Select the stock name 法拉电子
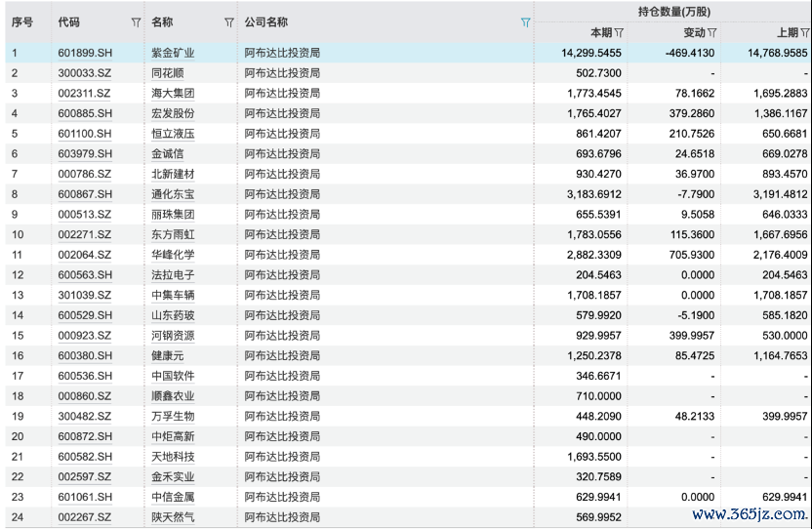Viewport: 812px width, 529px height. 173,275
